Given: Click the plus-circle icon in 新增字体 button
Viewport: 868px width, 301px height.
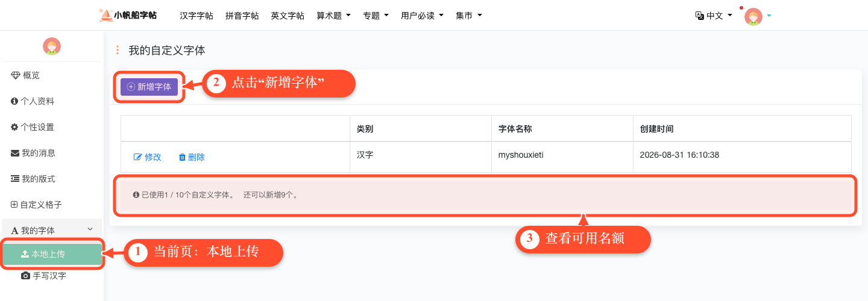Looking at the screenshot, I should pyautogui.click(x=131, y=87).
